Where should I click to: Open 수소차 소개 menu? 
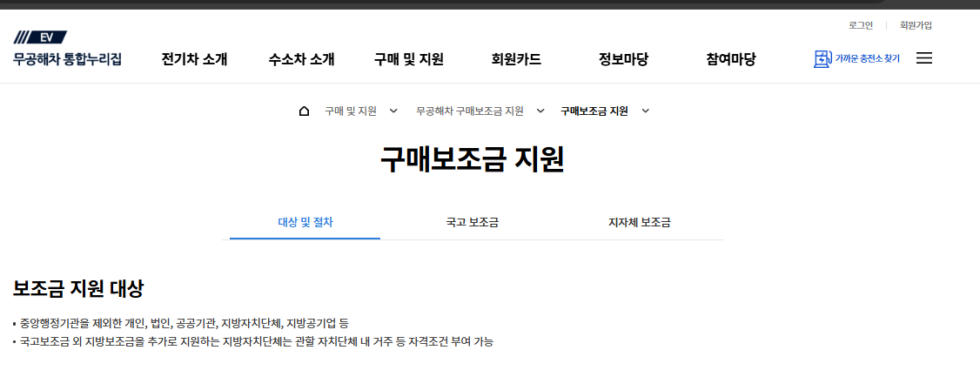point(302,59)
